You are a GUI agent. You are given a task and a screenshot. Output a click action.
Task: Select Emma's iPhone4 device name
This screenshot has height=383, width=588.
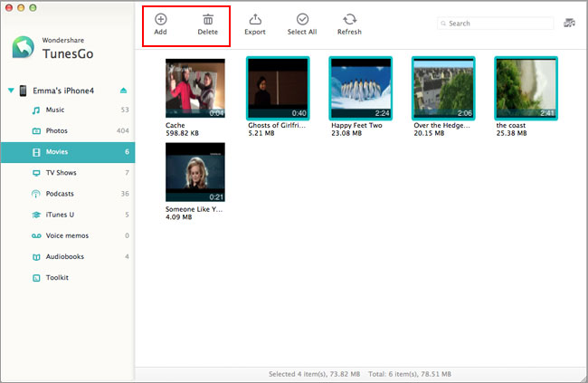(63, 91)
